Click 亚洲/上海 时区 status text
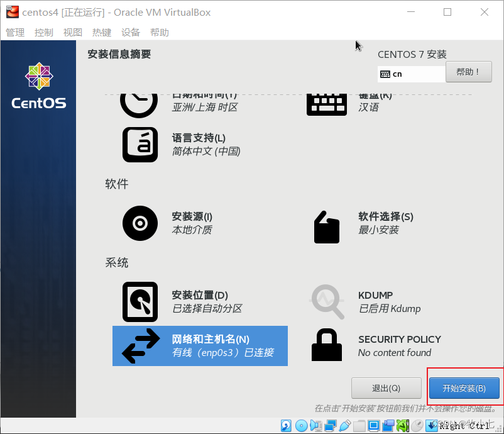This screenshot has height=434, width=504. tap(205, 107)
